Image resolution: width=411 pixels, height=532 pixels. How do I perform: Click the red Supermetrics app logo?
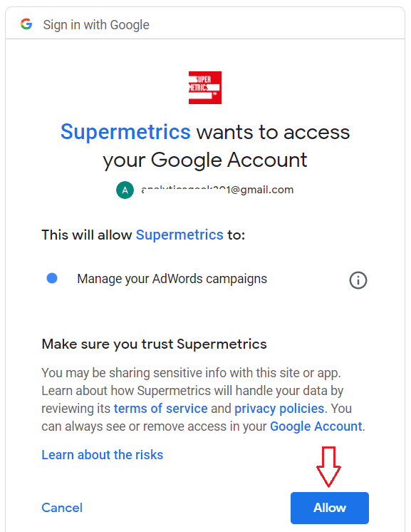coord(205,88)
